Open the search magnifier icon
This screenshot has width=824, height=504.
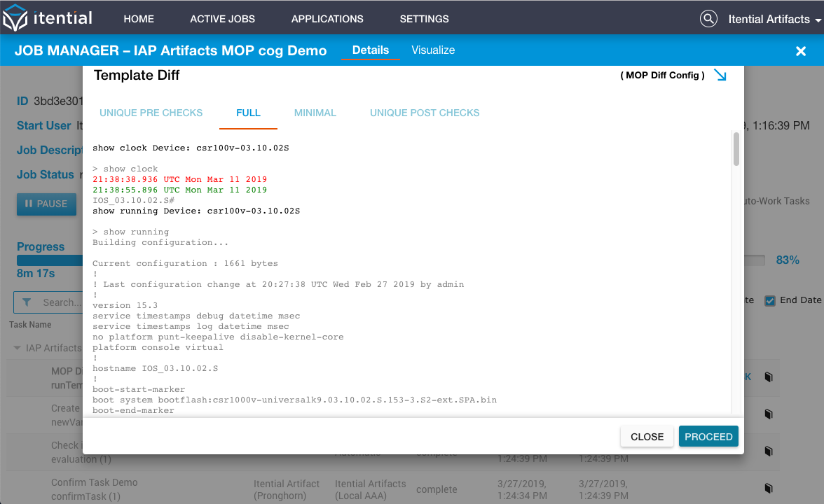(x=708, y=19)
